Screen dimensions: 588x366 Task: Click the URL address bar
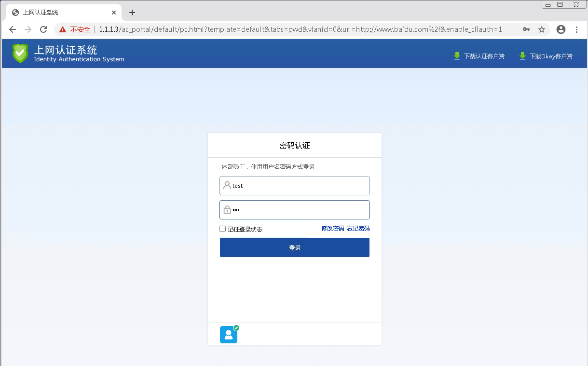click(x=299, y=29)
